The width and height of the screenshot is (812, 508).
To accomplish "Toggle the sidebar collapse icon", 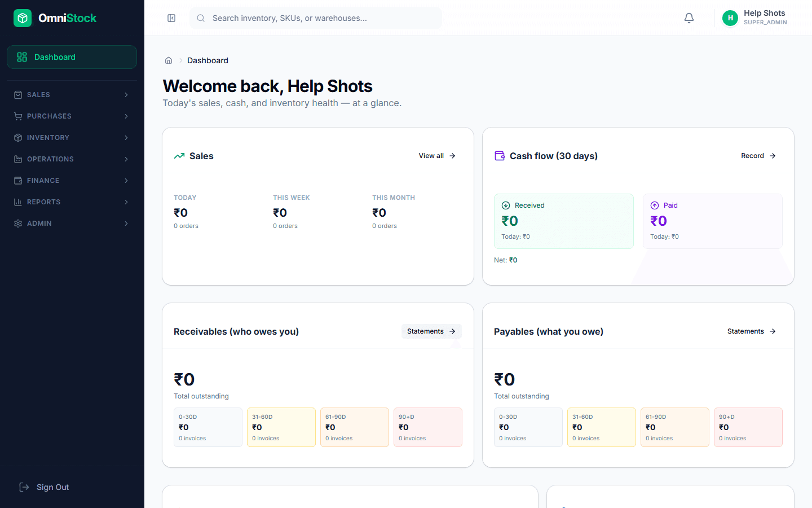I will click(x=171, y=18).
